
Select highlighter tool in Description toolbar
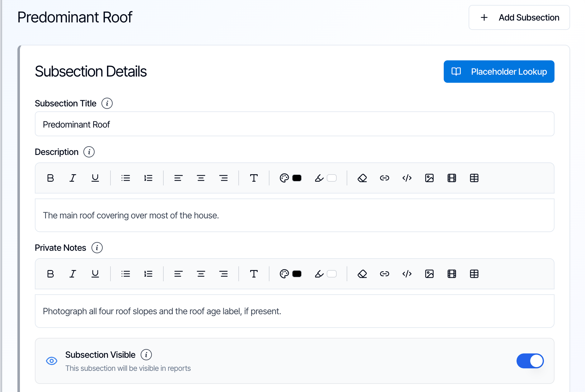coord(319,178)
